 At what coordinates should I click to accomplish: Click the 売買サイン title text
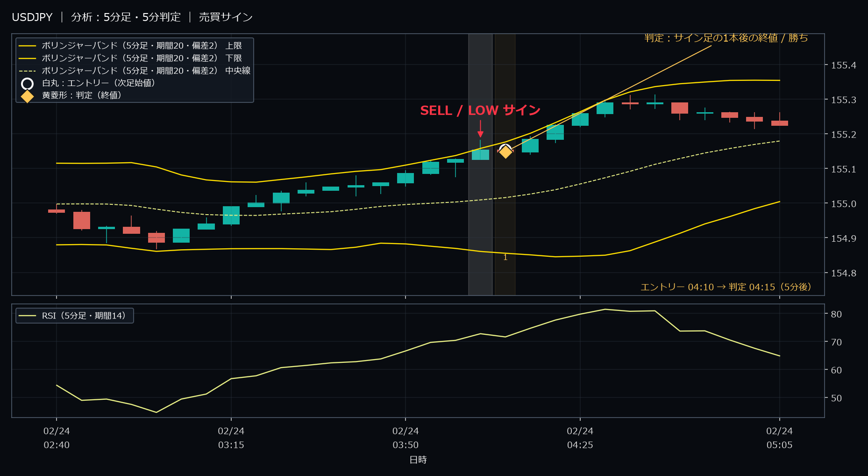(x=226, y=17)
